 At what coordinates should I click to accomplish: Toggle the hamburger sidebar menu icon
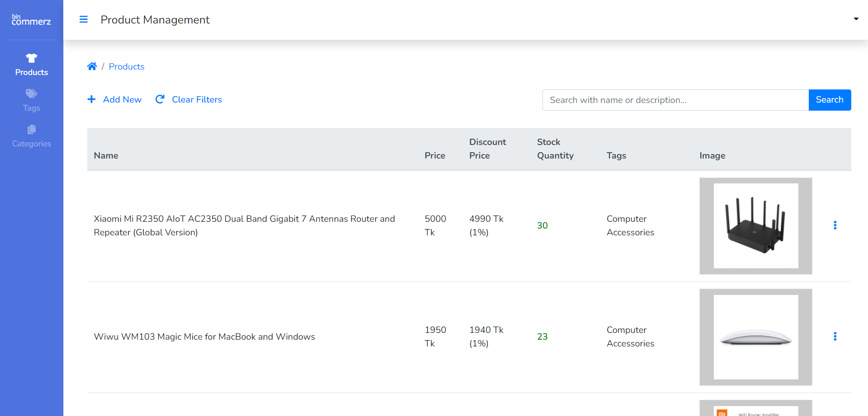tap(84, 19)
